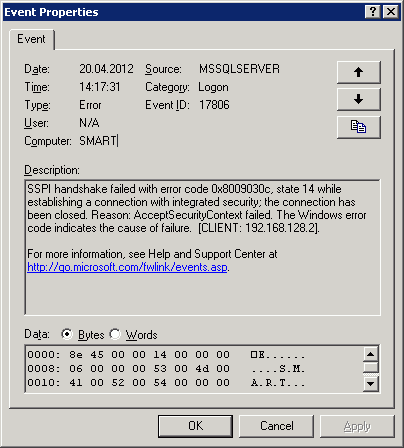
Task: Click the Computer field value SMART
Action: [98, 141]
